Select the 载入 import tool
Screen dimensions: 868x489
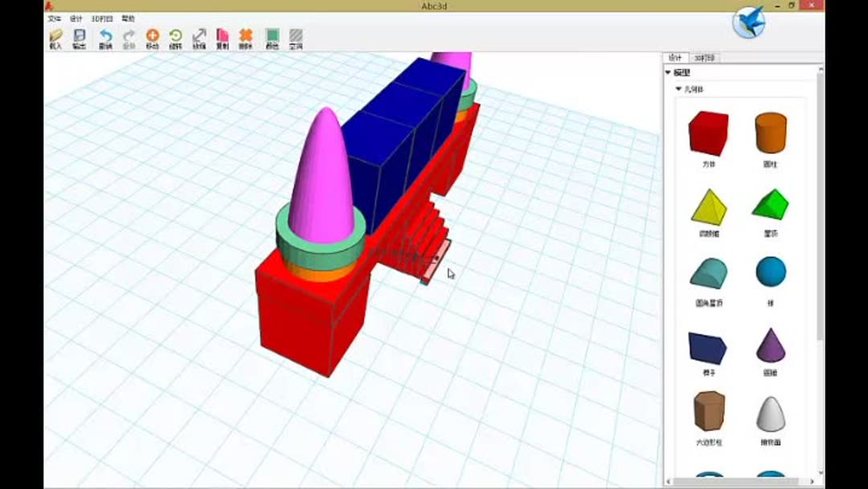56,38
